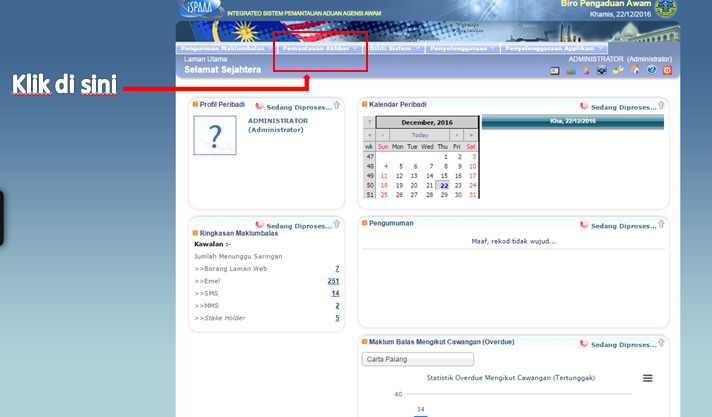Log out using the red power icon
The width and height of the screenshot is (712, 417).
(667, 70)
